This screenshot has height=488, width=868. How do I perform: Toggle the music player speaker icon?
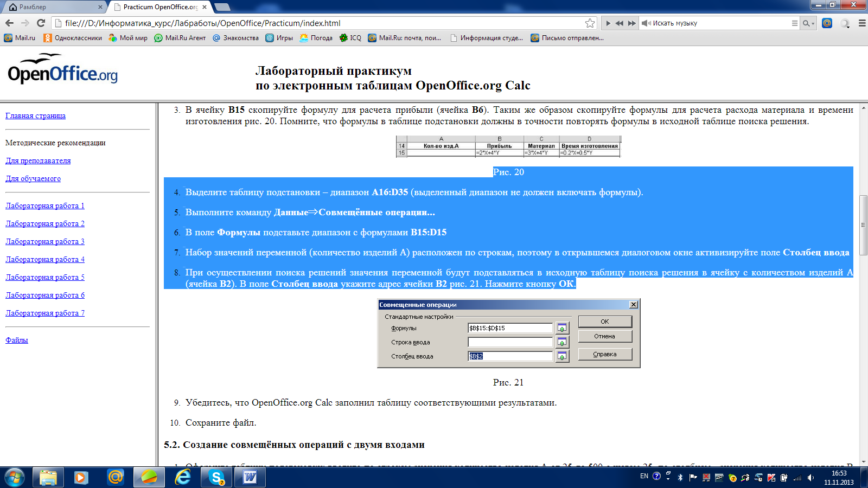[646, 23]
